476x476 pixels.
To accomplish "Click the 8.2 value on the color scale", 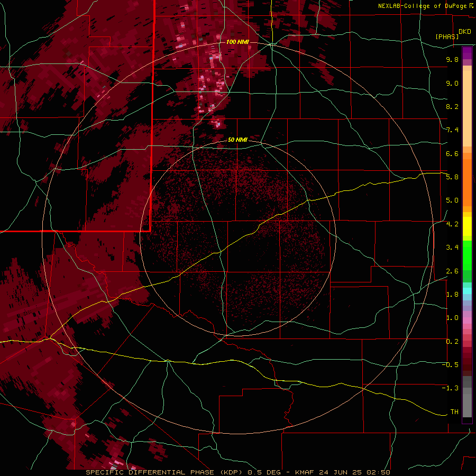I will point(452,106).
